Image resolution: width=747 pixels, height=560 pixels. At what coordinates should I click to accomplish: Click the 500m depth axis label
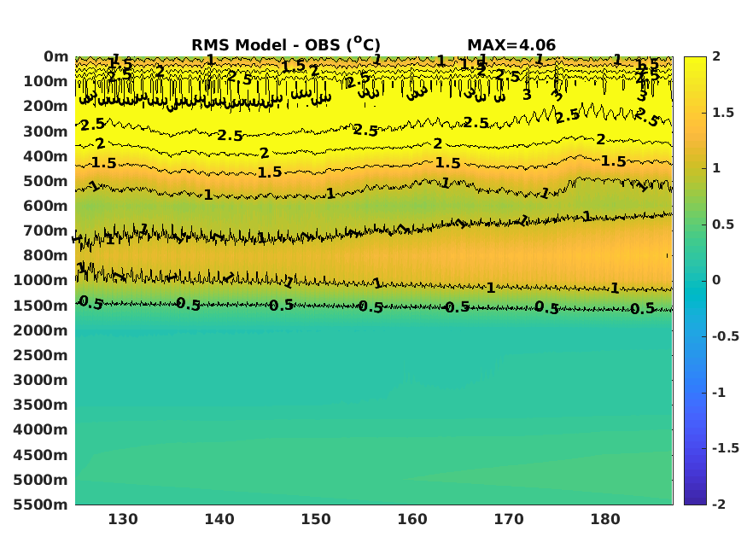(46, 181)
